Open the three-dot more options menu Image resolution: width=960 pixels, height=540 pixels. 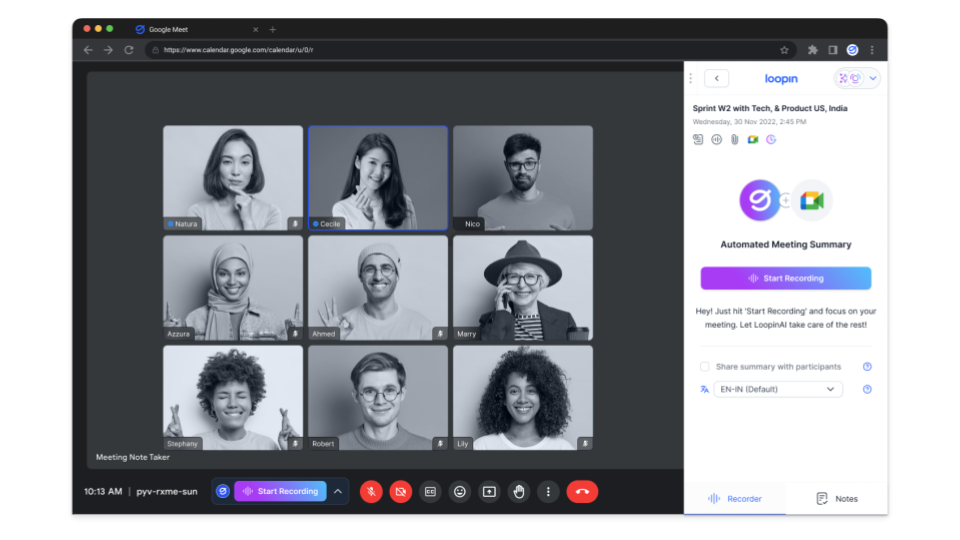coord(547,491)
